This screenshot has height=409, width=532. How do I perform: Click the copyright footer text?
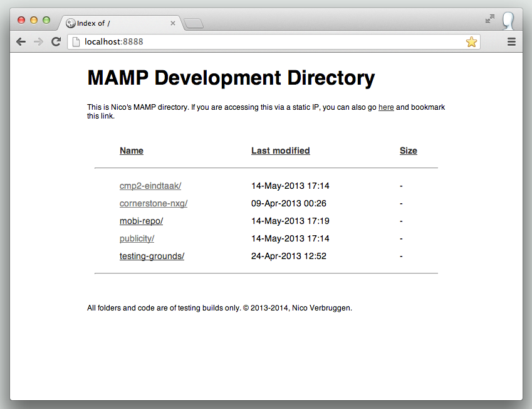[x=219, y=308]
